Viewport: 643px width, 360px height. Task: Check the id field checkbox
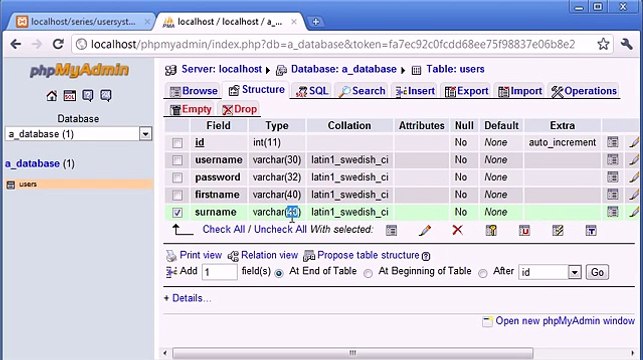(177, 143)
